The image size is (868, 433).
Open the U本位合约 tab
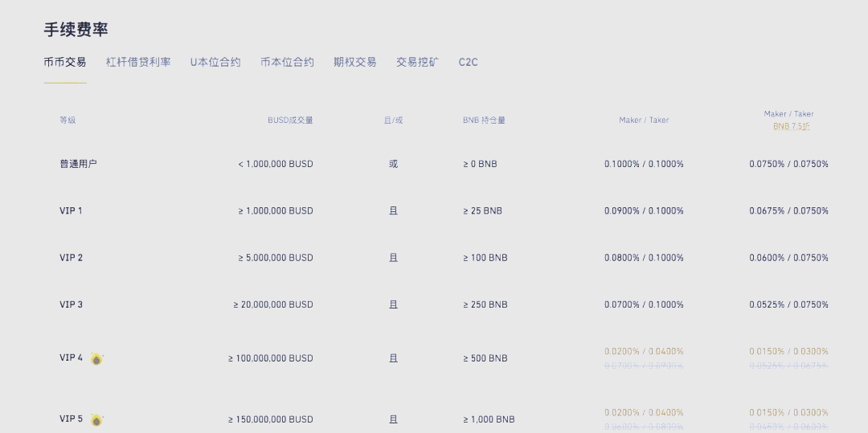(215, 62)
